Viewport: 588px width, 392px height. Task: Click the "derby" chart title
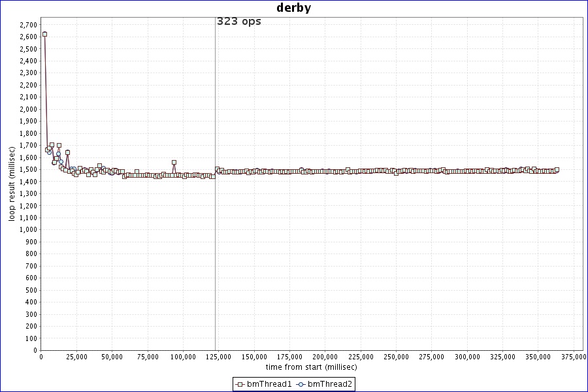coord(294,8)
